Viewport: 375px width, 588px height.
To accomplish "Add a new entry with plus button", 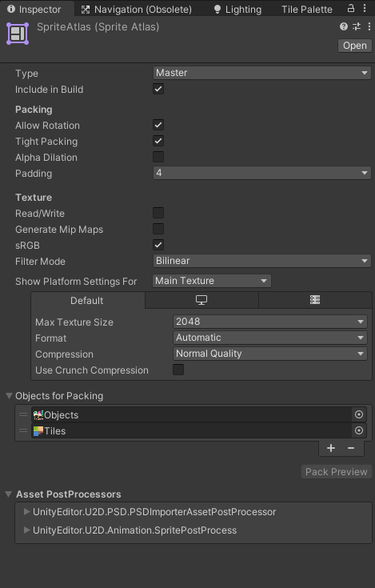I will click(331, 448).
